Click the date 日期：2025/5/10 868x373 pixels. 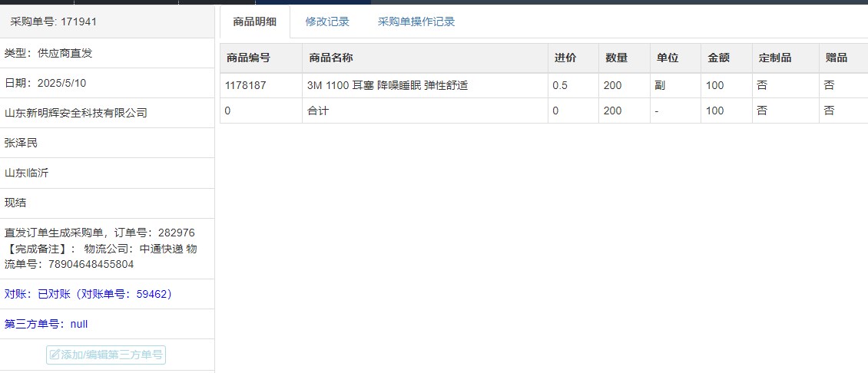tap(45, 84)
